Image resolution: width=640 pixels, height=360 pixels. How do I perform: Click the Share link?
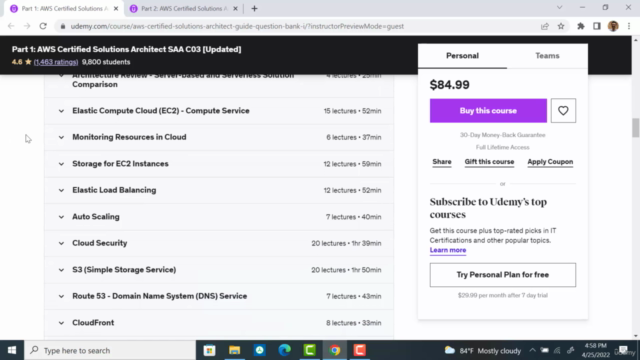pos(442,162)
